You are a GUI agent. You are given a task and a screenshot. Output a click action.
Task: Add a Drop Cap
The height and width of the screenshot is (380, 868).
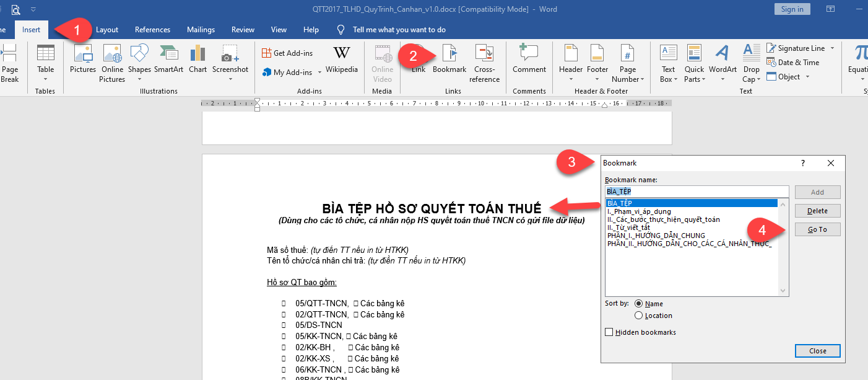click(751, 63)
